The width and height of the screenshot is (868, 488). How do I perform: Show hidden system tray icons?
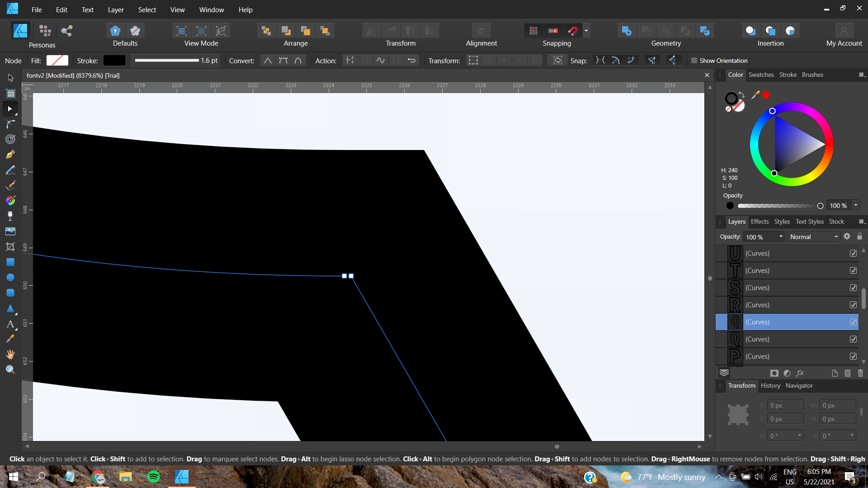pyautogui.click(x=718, y=477)
